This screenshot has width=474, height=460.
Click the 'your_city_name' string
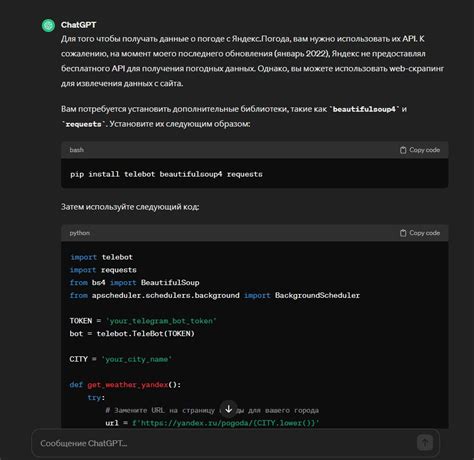(x=137, y=359)
